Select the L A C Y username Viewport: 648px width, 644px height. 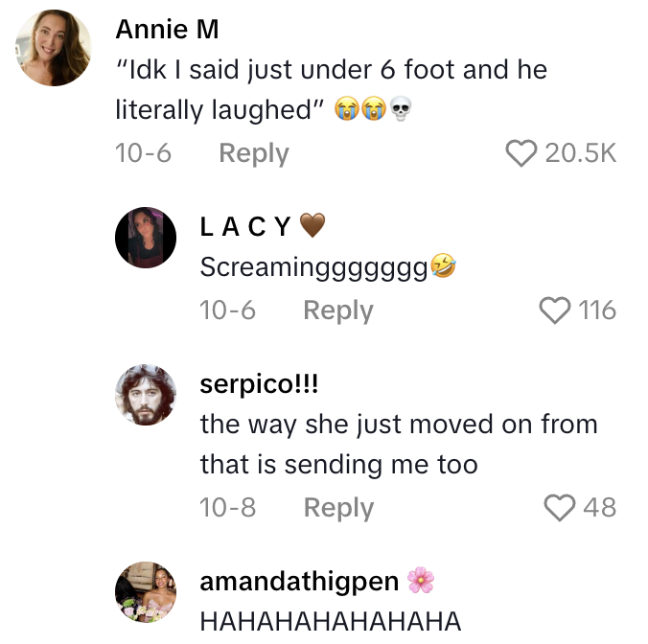tap(246, 226)
